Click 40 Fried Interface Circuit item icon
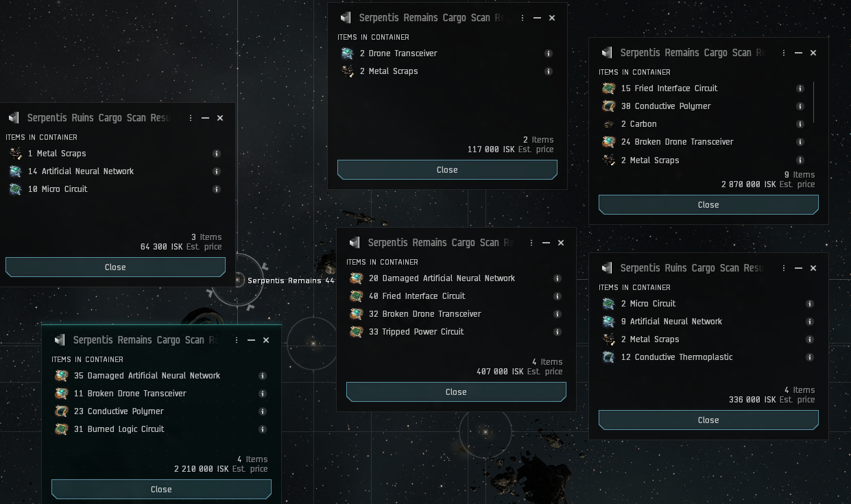The image size is (851, 504). [356, 296]
